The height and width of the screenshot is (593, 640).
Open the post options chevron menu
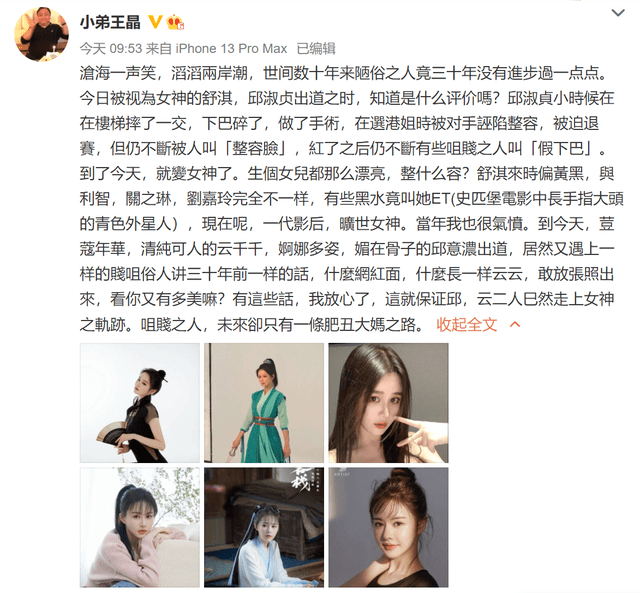(618, 13)
